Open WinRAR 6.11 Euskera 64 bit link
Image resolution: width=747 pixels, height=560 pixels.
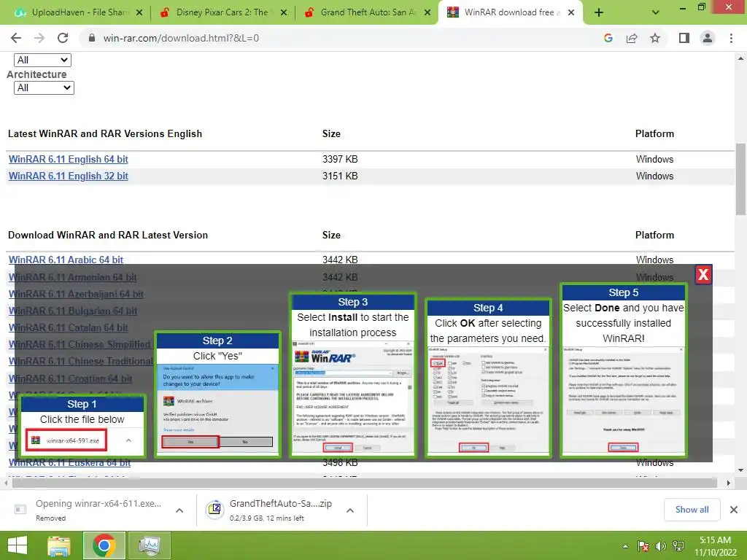(69, 462)
